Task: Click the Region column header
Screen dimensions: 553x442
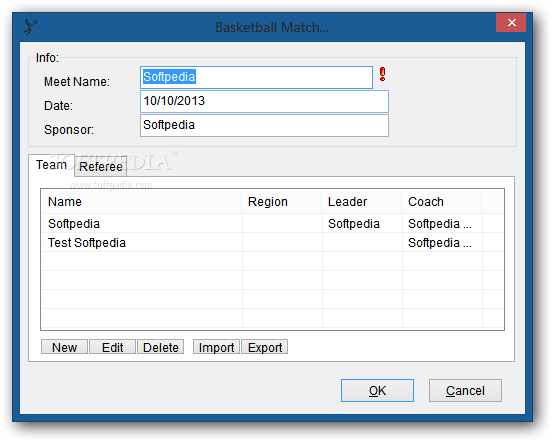Action: point(282,202)
